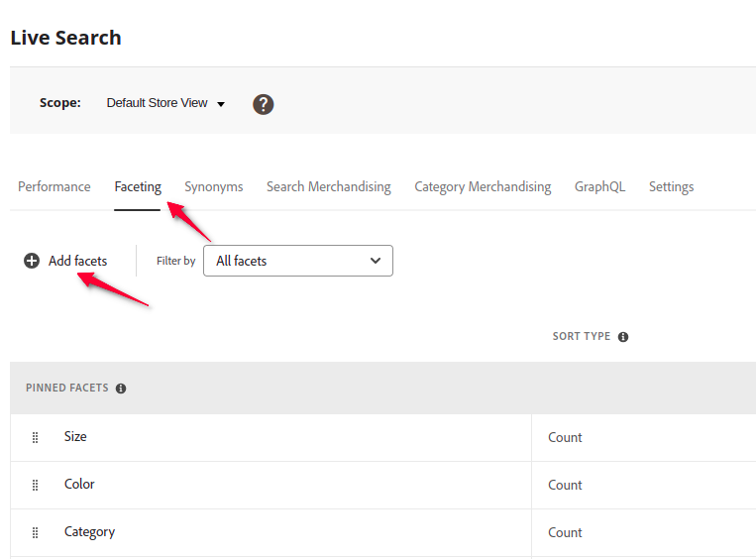The height and width of the screenshot is (559, 756).
Task: Click the Category facet name
Action: tap(90, 532)
